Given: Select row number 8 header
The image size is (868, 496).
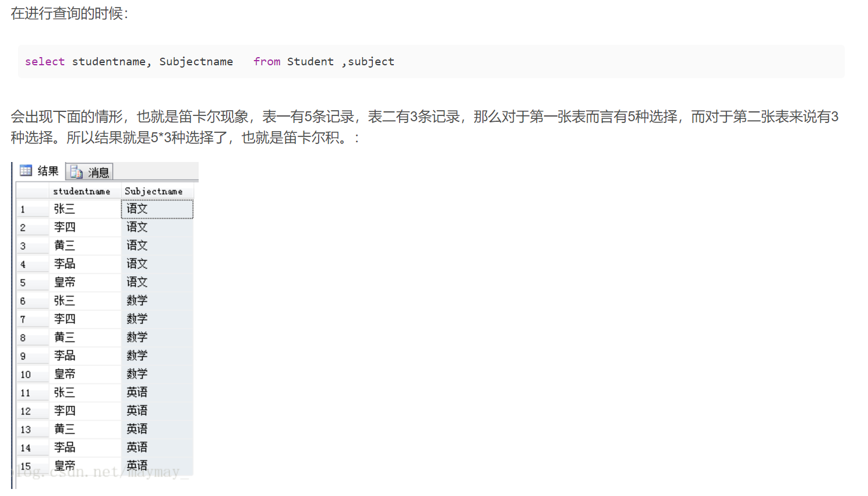Looking at the screenshot, I should coord(32,337).
